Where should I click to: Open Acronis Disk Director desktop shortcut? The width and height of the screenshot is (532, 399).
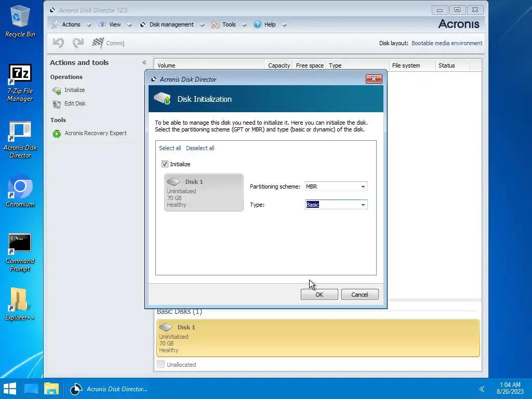click(x=20, y=140)
